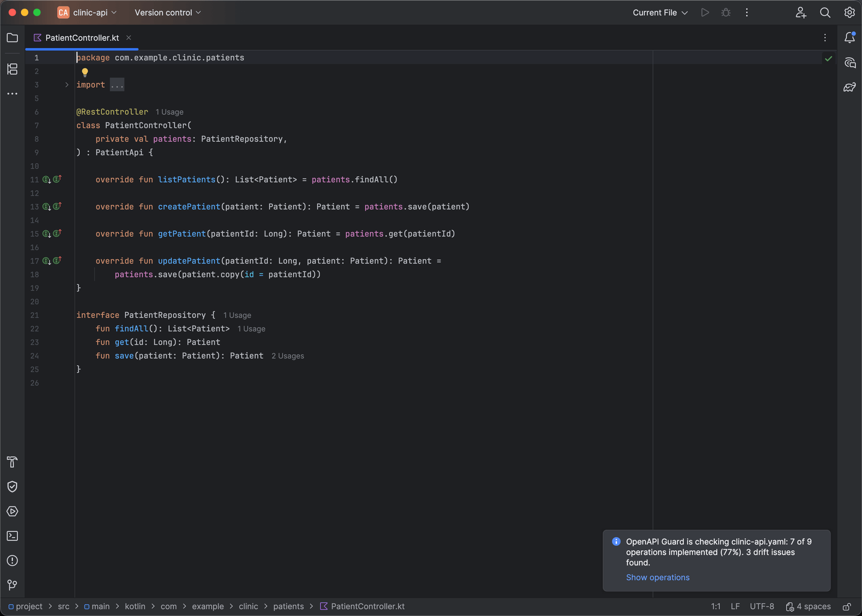
Task: Click 1 Usage hint beside PatientRepository
Action: point(237,315)
